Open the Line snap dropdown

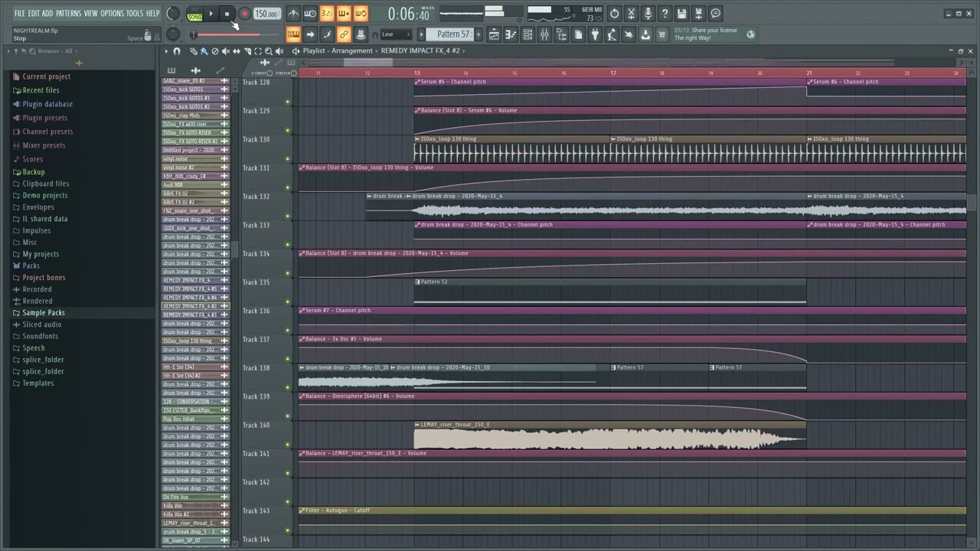click(x=397, y=34)
